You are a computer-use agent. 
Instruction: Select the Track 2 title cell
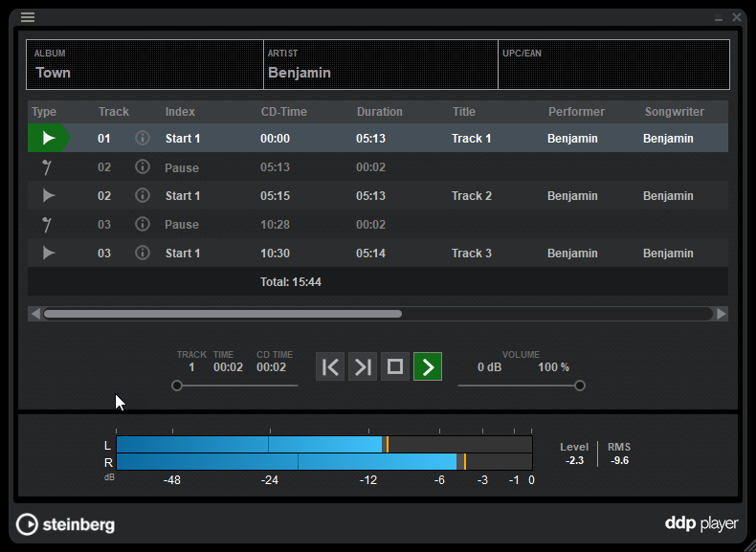click(x=472, y=196)
